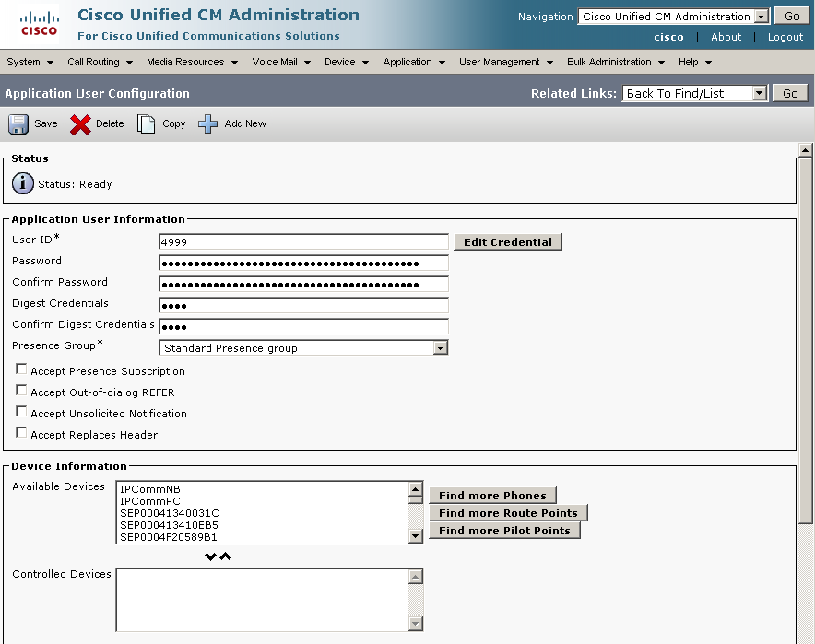Click the Save floppy disk icon
The image size is (815, 644).
(18, 124)
